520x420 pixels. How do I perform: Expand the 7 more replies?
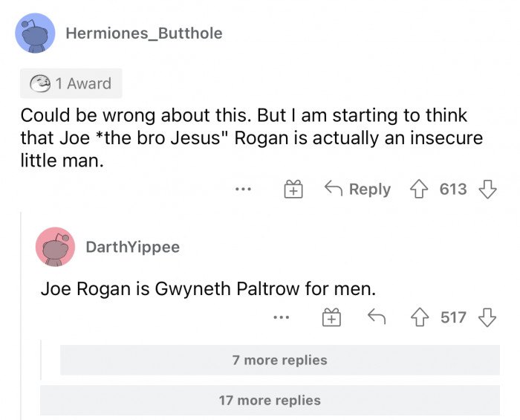point(279,360)
